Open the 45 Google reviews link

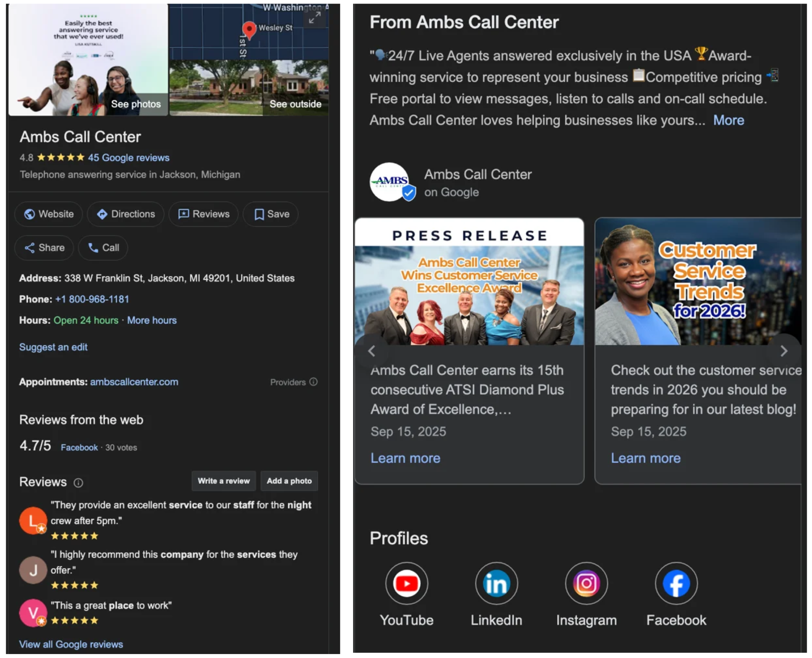click(x=129, y=158)
